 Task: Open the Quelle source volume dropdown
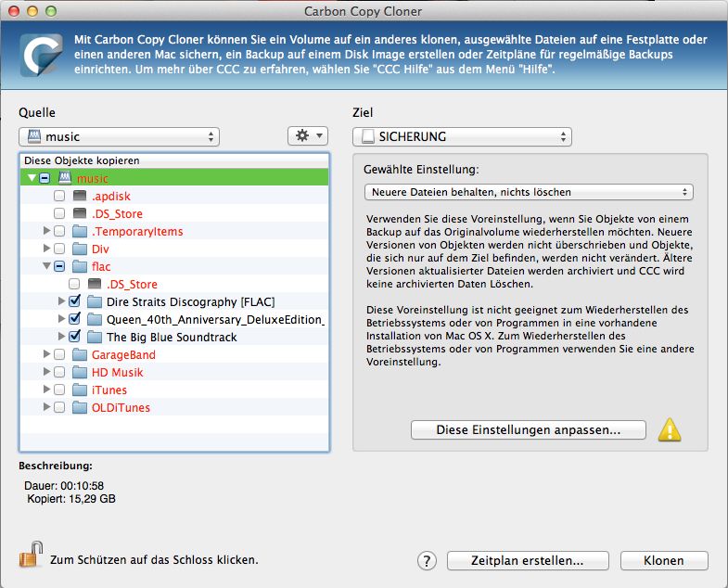tap(119, 137)
